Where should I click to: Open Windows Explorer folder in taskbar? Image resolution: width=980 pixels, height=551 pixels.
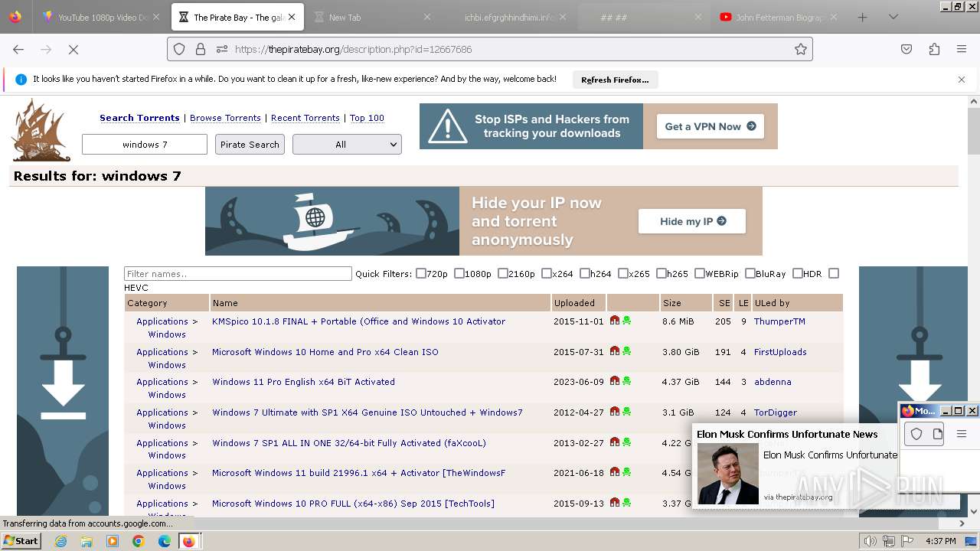pyautogui.click(x=87, y=541)
